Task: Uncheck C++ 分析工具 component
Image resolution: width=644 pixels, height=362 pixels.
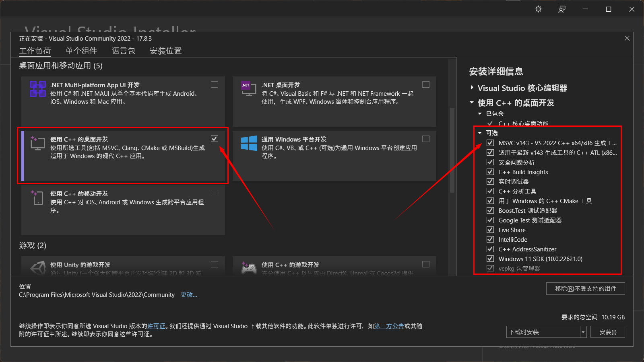Action: 490,191
